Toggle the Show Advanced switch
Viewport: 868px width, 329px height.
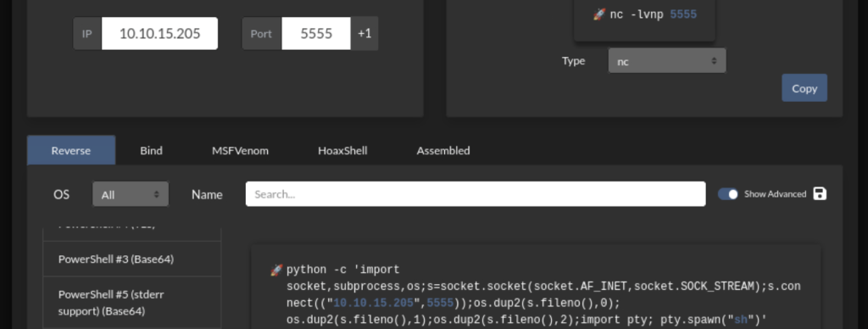728,194
